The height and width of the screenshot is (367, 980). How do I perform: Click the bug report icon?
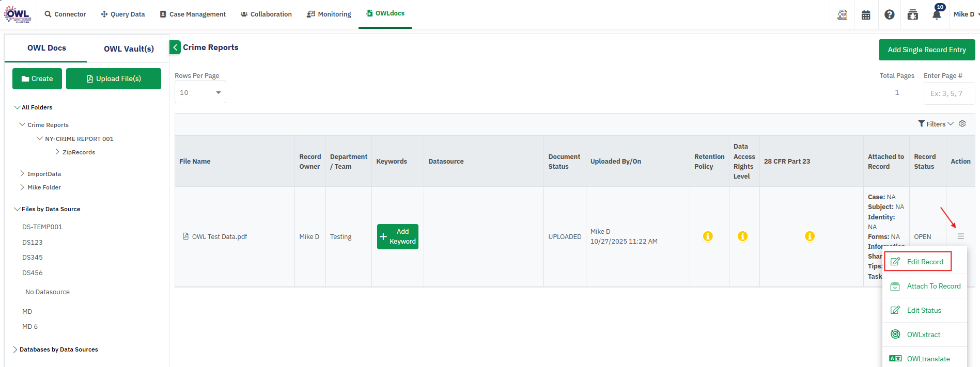(x=913, y=14)
